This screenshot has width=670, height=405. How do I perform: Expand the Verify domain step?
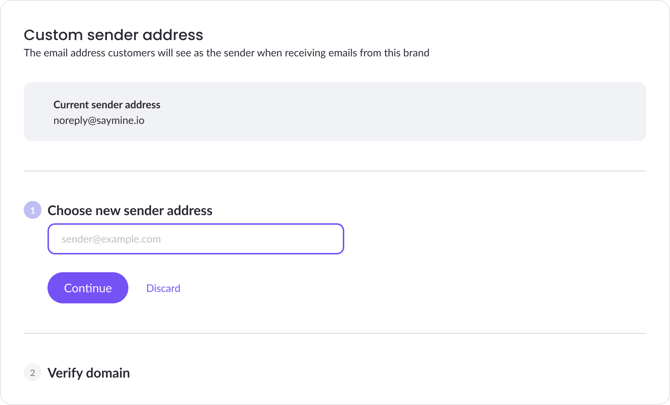pos(88,373)
